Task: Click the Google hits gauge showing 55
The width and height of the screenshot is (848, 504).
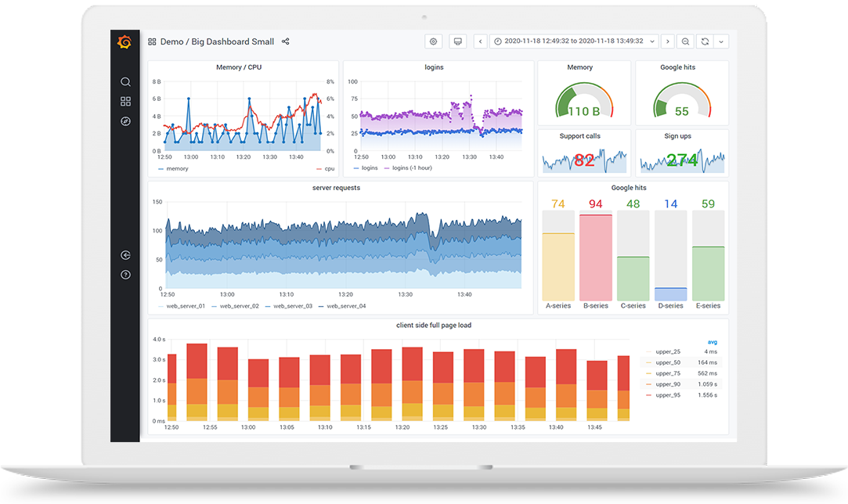Action: (682, 101)
